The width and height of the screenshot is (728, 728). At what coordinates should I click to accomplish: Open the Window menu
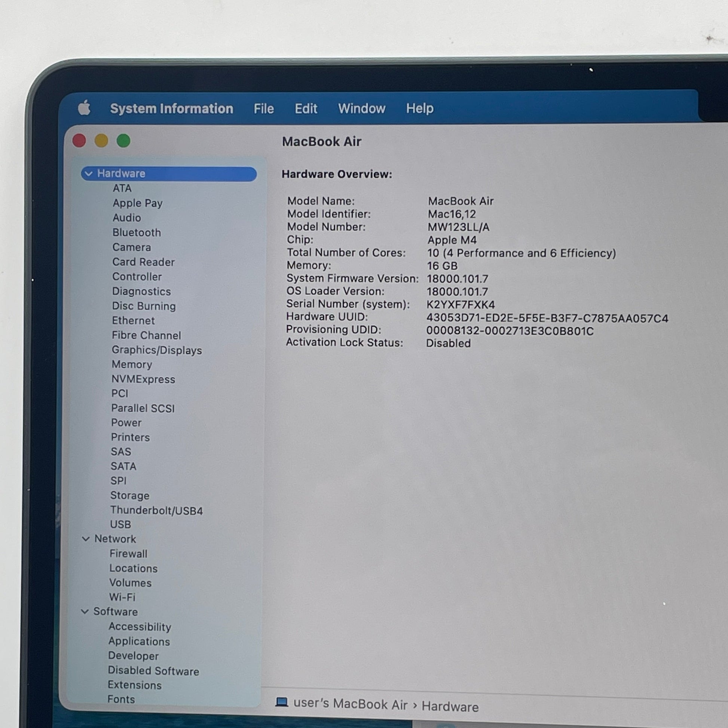[361, 108]
